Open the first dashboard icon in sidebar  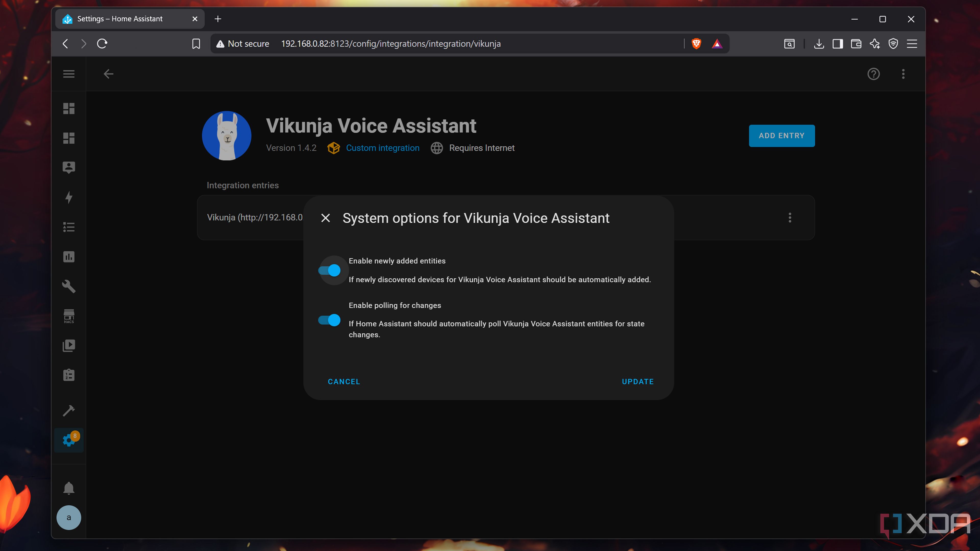69,108
